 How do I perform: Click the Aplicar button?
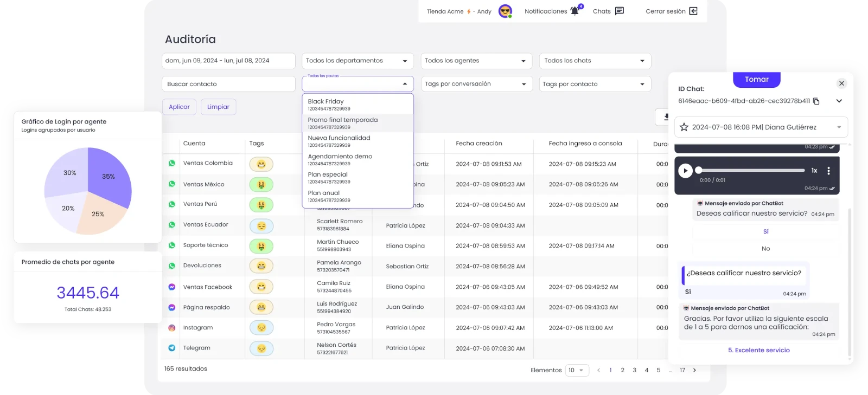pos(179,107)
